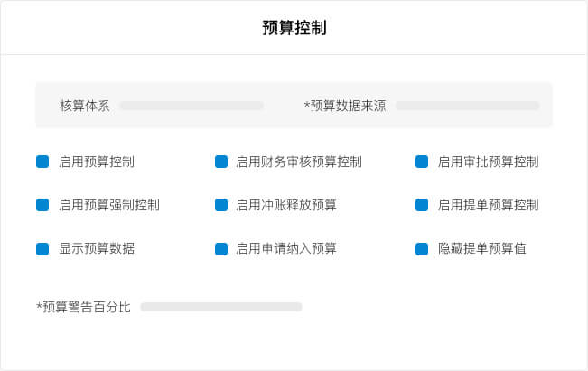Toggle the 启用预算控制 checkbox
Viewport: 588px width, 371px height.
pos(42,162)
